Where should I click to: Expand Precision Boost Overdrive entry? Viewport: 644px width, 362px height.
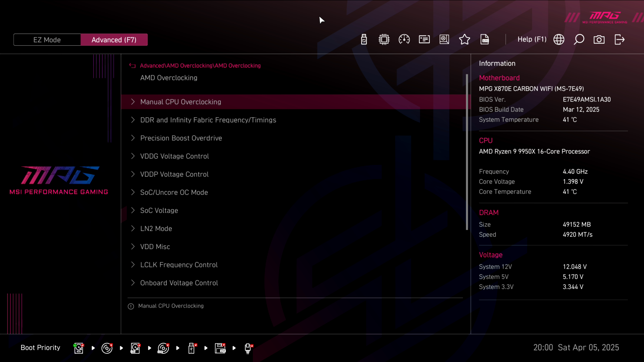[181, 138]
